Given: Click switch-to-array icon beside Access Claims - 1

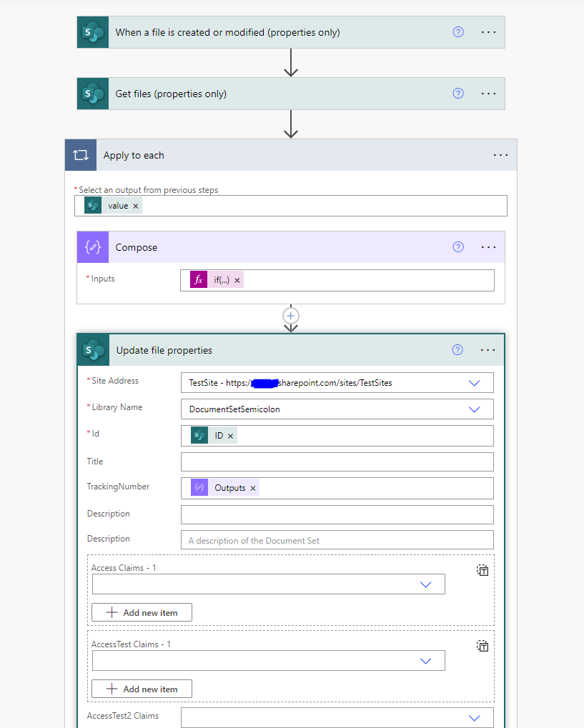Looking at the screenshot, I should click(x=482, y=570).
